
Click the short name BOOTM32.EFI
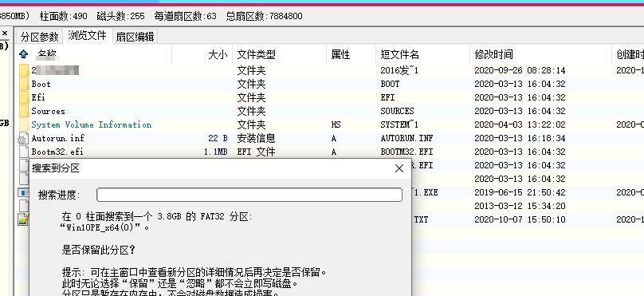[x=406, y=152]
